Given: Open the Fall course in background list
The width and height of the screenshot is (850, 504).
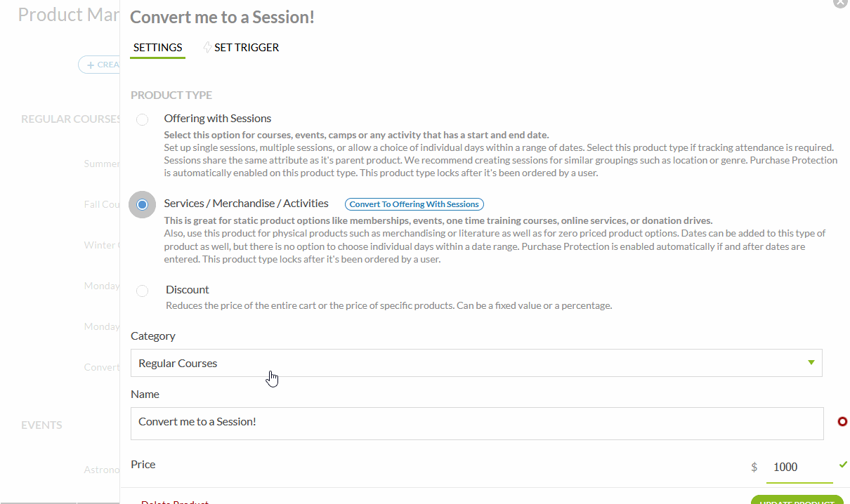Looking at the screenshot, I should coord(102,204).
